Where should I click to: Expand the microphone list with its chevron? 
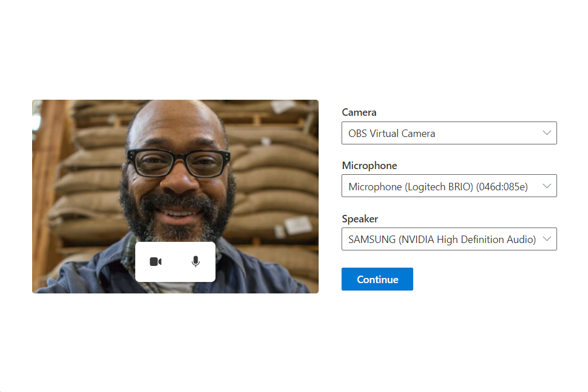click(x=546, y=186)
